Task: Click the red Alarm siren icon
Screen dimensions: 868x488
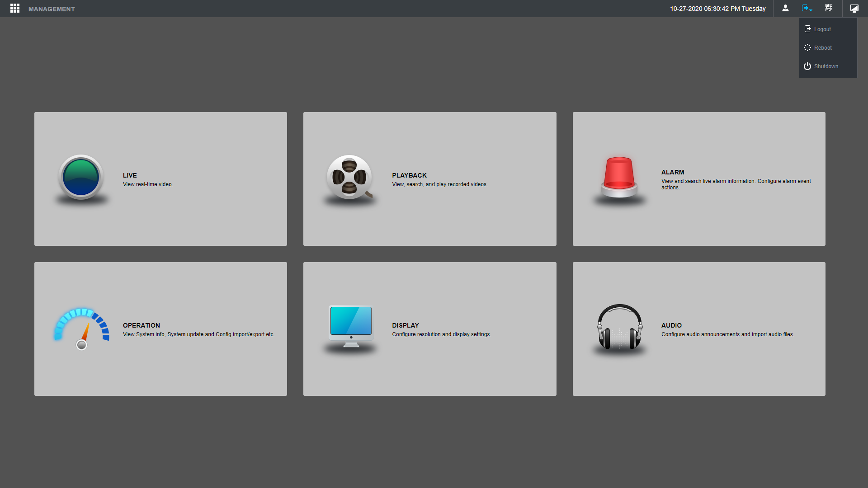Action: [x=619, y=178]
